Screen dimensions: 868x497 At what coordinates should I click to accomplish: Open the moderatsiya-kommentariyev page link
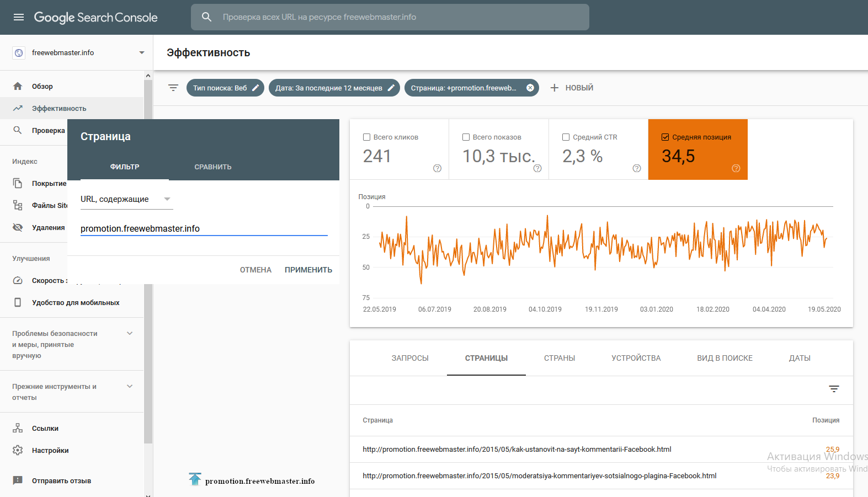(x=539, y=475)
